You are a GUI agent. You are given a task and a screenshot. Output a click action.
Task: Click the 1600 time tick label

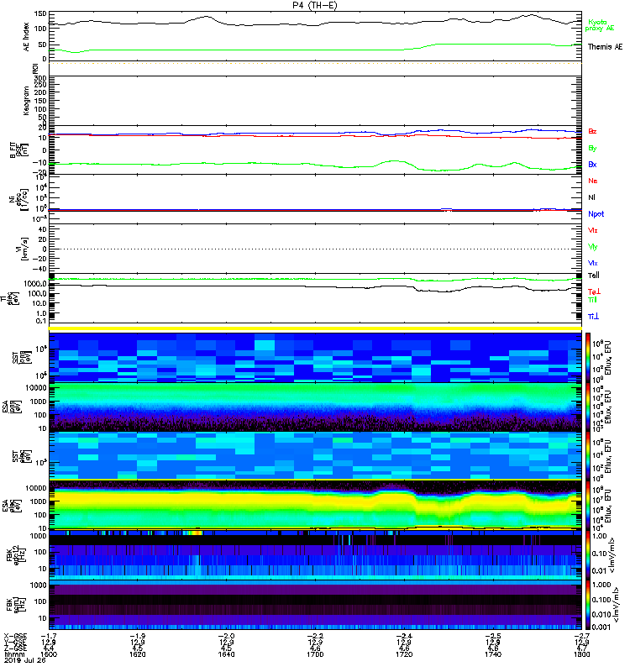click(x=49, y=654)
